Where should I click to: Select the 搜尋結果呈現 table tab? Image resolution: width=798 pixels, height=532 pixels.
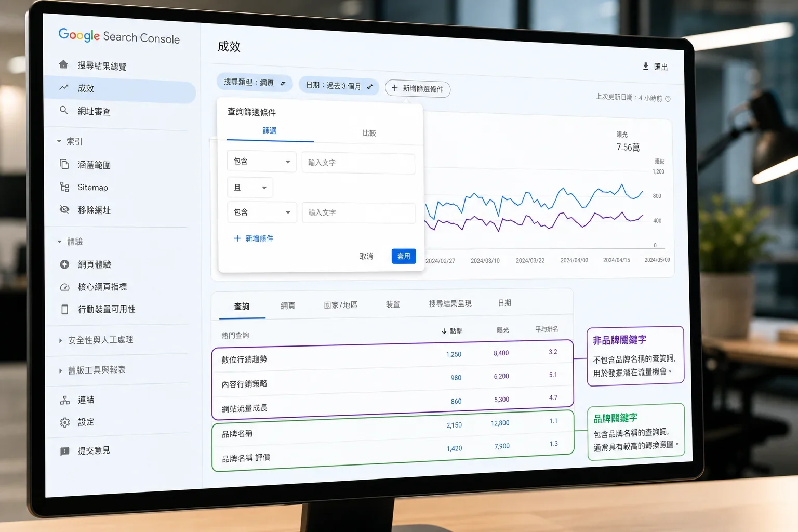tap(450, 303)
